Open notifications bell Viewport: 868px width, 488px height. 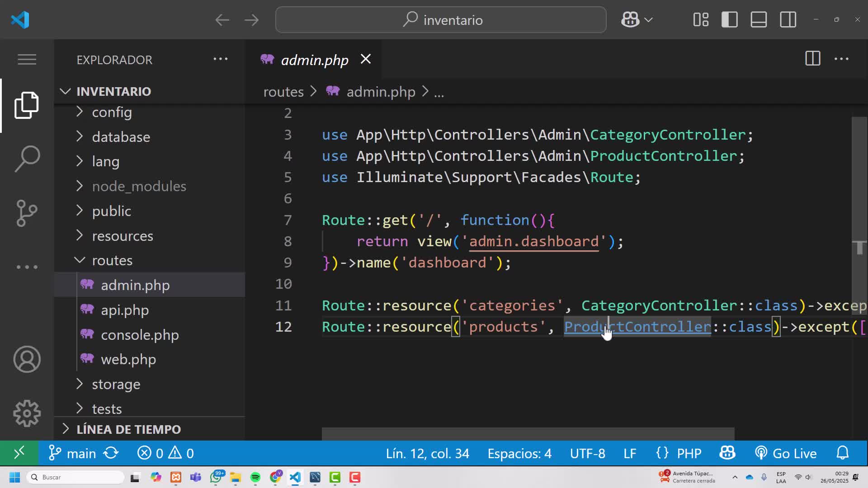point(843,453)
